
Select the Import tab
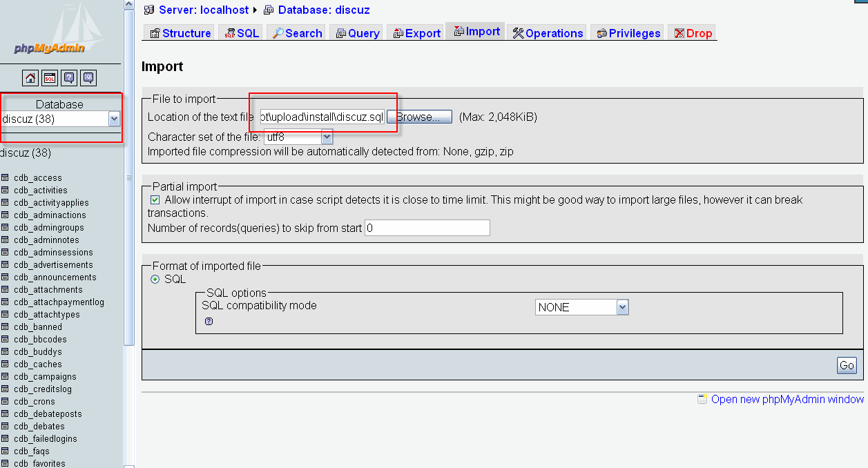[x=476, y=32]
